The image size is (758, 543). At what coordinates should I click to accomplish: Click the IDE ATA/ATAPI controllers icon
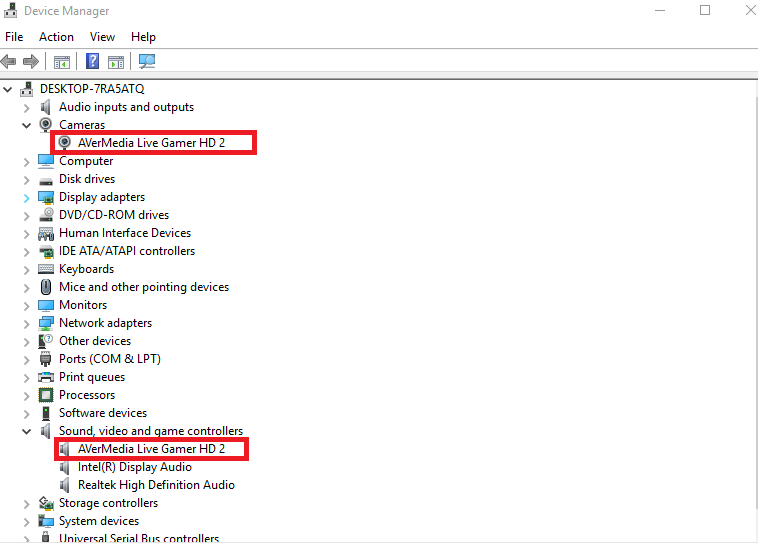(46, 251)
